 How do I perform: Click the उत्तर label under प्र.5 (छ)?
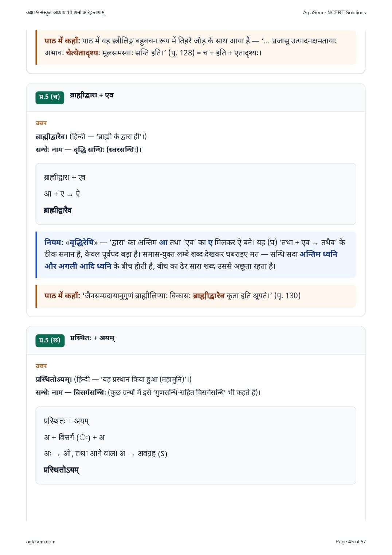coord(41,366)
